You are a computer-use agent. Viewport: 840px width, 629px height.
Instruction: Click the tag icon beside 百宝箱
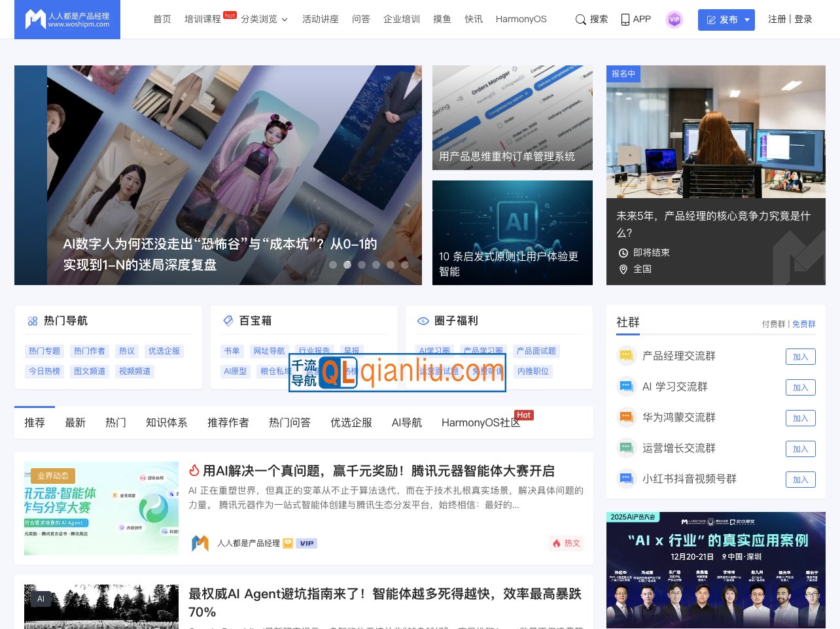coord(228,320)
